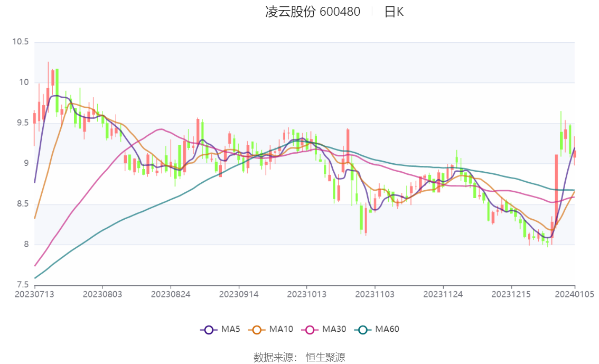Click the pink MA30 legend circle icon
The image size is (599, 364).
click(310, 330)
